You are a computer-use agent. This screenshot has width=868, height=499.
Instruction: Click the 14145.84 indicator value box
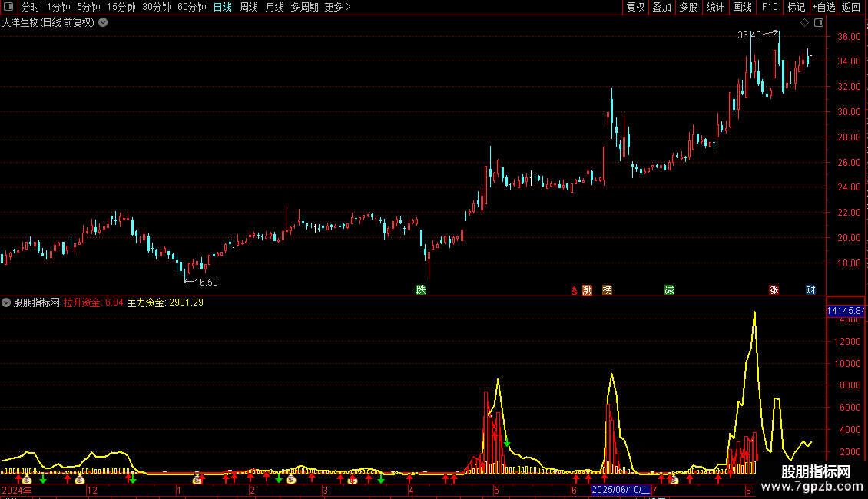point(845,311)
